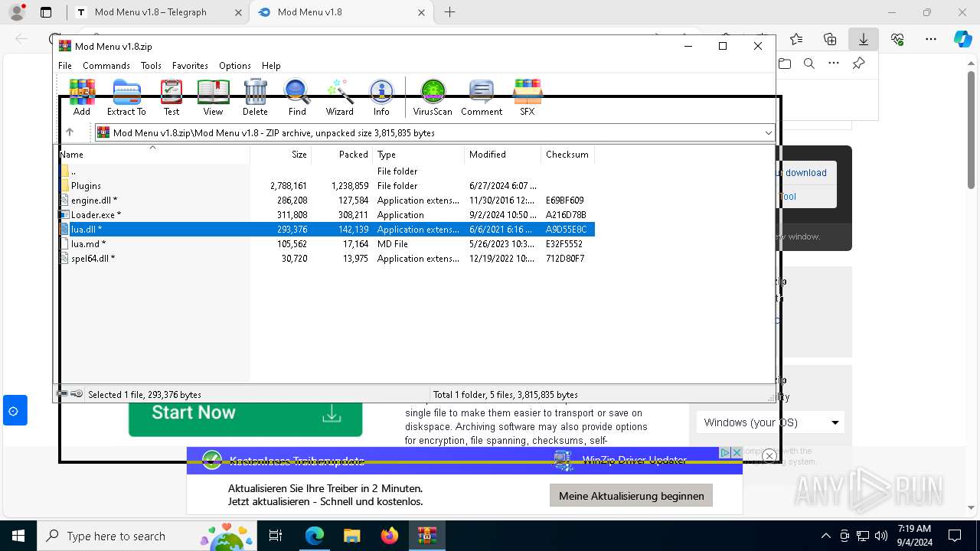Viewport: 980px width, 551px height.
Task: Select the spel64.dll file
Action: click(326, 259)
